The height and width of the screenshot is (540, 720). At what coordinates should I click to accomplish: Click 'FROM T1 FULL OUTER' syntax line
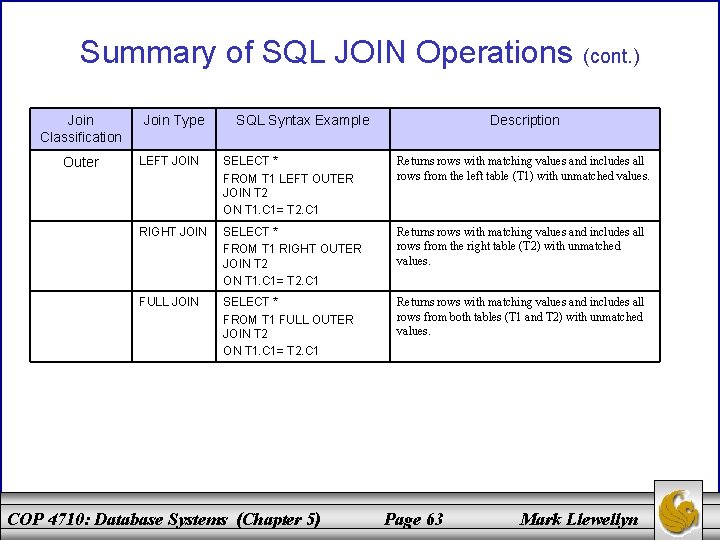(x=288, y=320)
